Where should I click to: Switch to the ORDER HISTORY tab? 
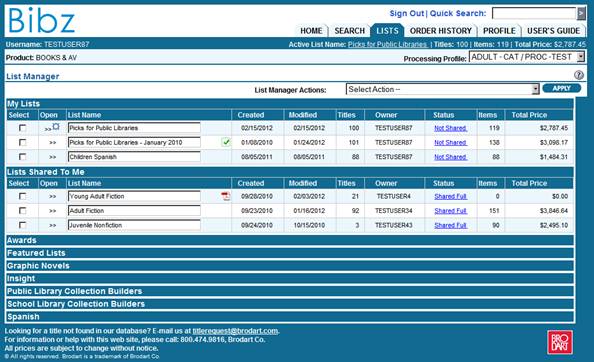point(441,31)
